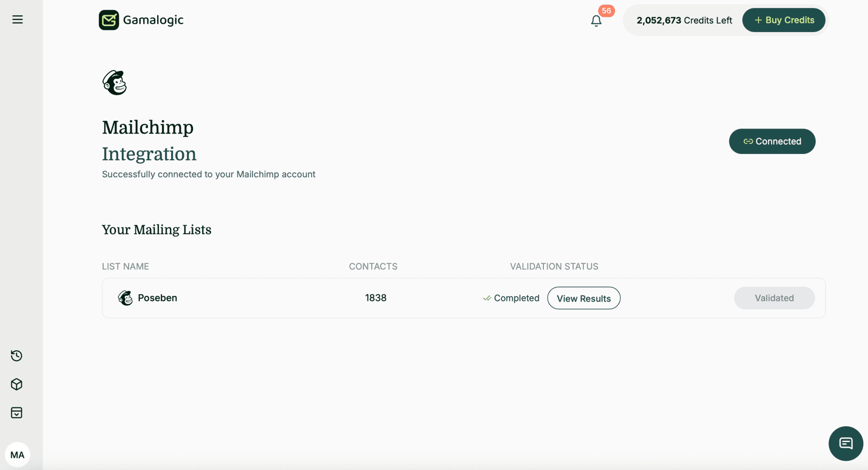This screenshot has width=868, height=470.
Task: Click the Mailchimp icon beside Poseben
Action: [x=125, y=298]
